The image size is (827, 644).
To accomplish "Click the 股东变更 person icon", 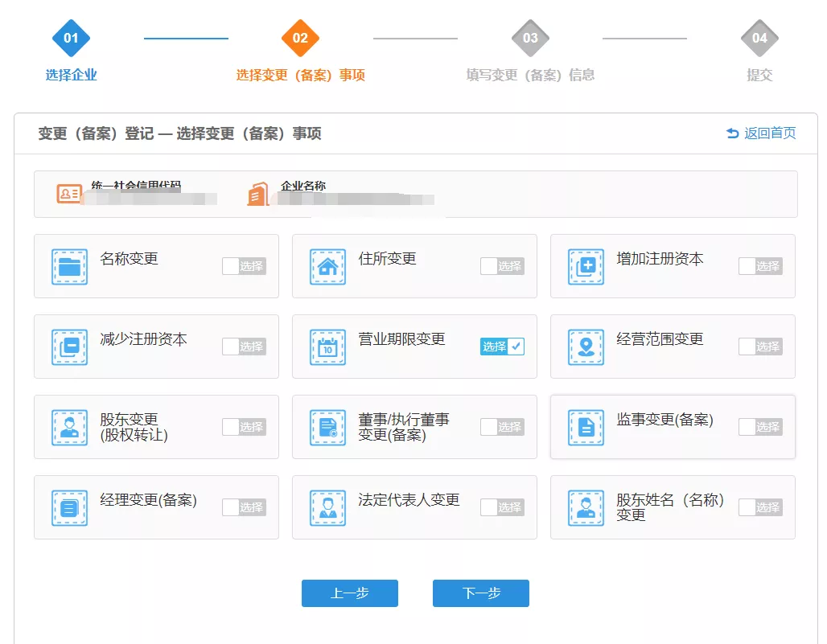I will point(71,427).
